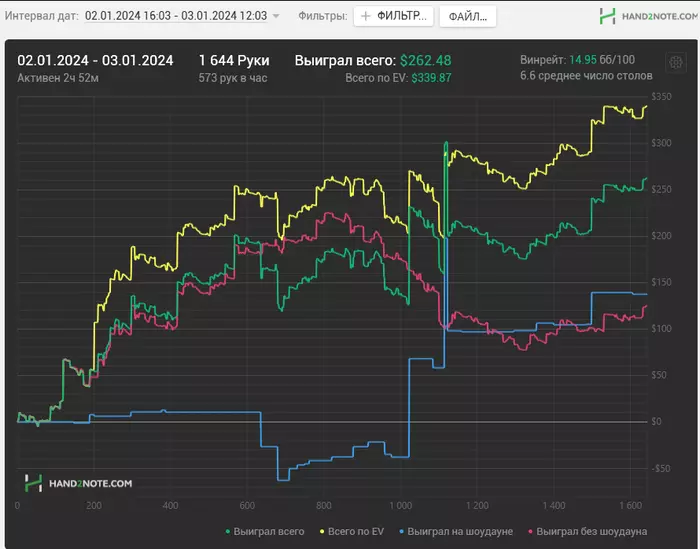Click the plus icon in the ФИЛЬТР button
Screen dimensions: 700x549
pyautogui.click(x=366, y=16)
